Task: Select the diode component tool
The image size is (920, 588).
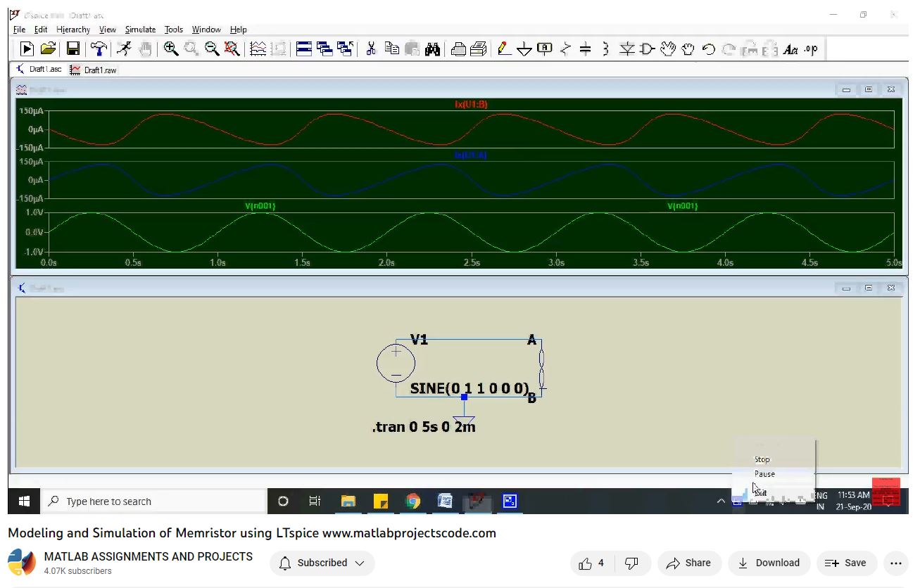Action: (626, 49)
